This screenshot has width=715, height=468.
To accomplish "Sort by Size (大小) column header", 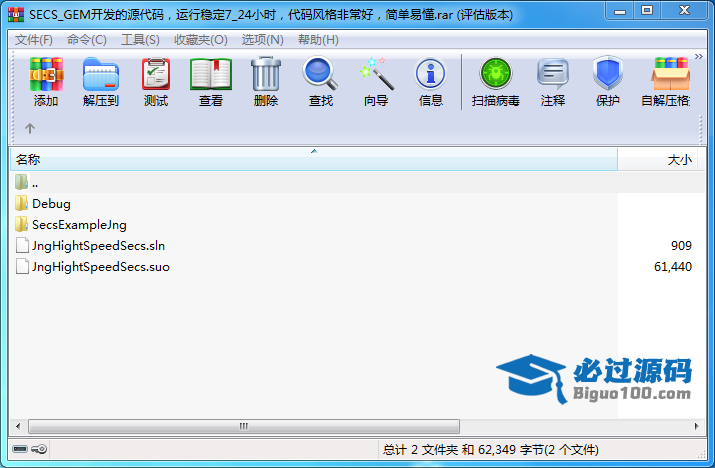I will pos(657,160).
